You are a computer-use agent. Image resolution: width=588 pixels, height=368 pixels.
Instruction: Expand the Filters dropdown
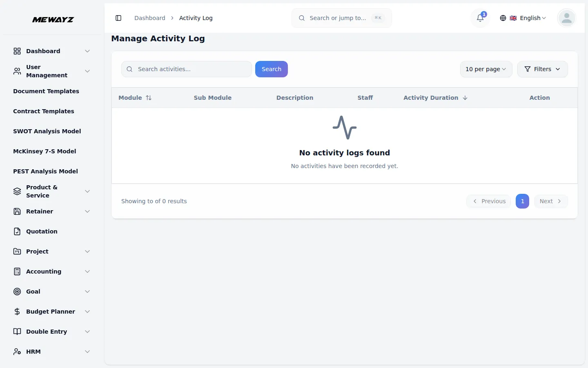(542, 69)
